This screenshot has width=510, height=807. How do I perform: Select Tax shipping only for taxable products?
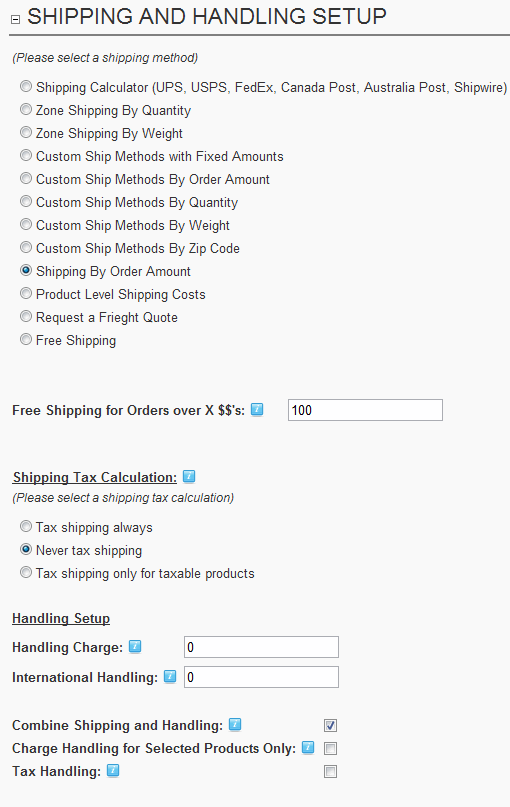pyautogui.click(x=26, y=572)
